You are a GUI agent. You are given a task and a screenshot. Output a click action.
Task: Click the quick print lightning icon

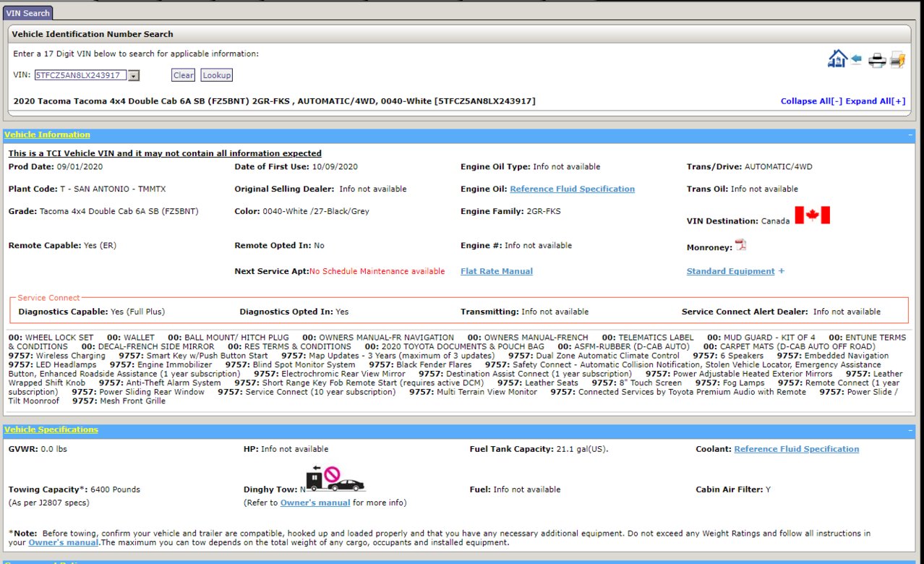[x=897, y=60]
